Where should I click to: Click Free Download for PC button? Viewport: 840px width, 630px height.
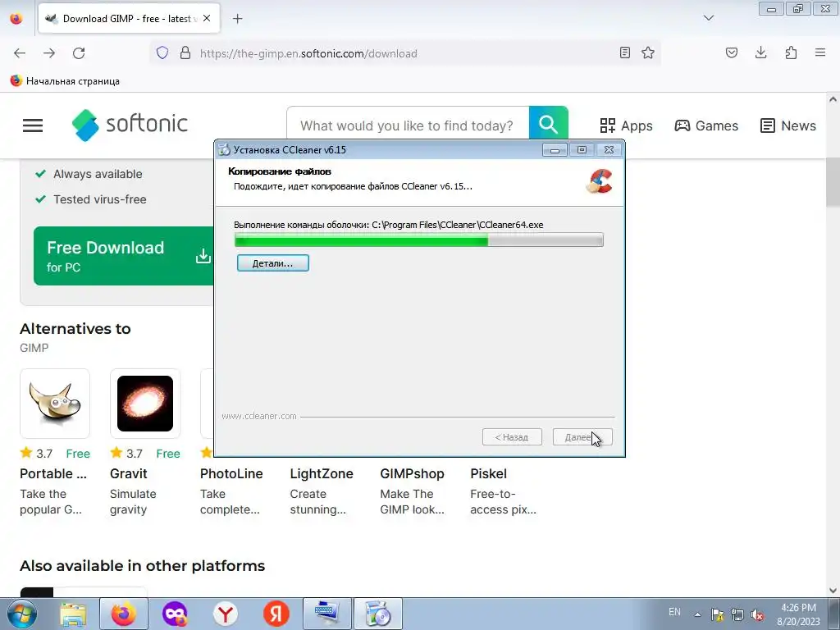click(x=124, y=256)
